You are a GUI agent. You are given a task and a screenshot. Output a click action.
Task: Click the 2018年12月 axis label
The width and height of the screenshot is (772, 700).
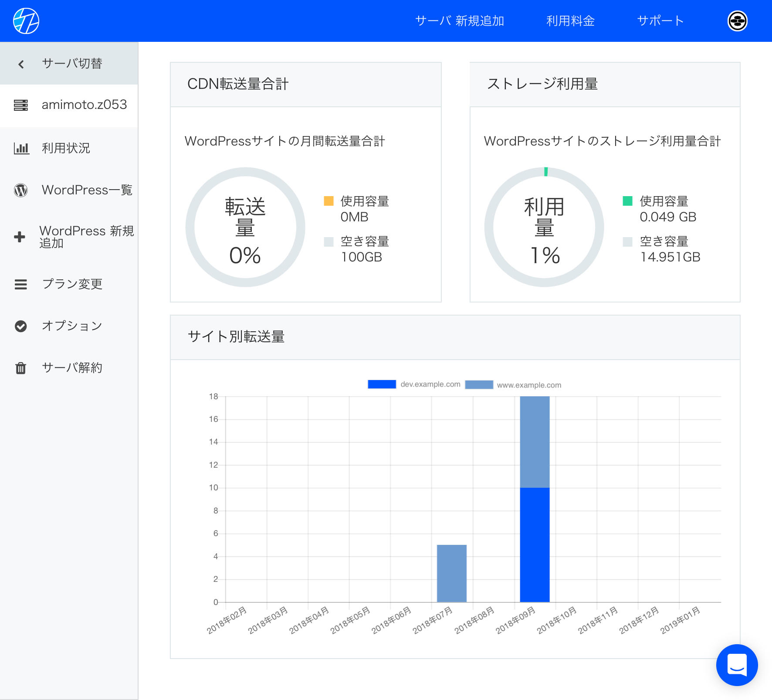click(639, 620)
